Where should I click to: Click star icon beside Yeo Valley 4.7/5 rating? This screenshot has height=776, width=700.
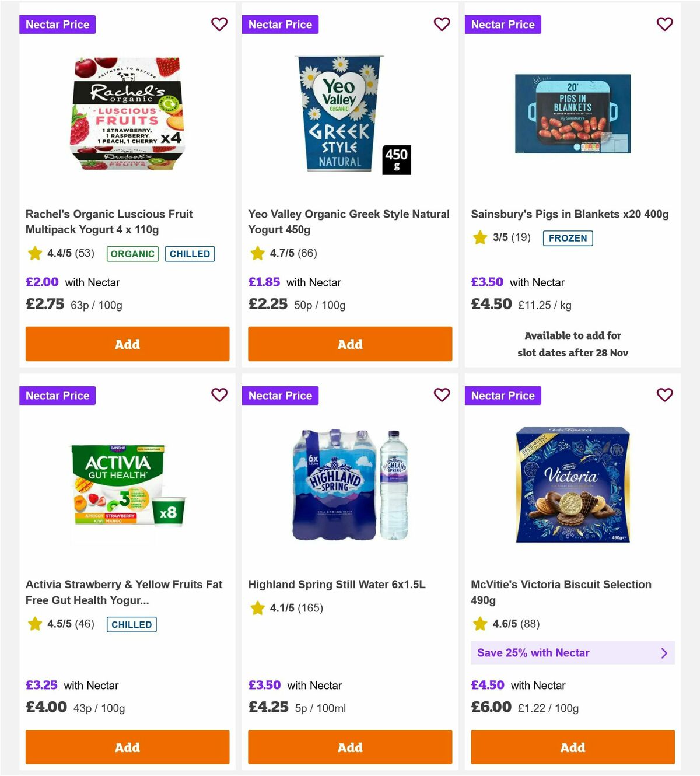257,253
